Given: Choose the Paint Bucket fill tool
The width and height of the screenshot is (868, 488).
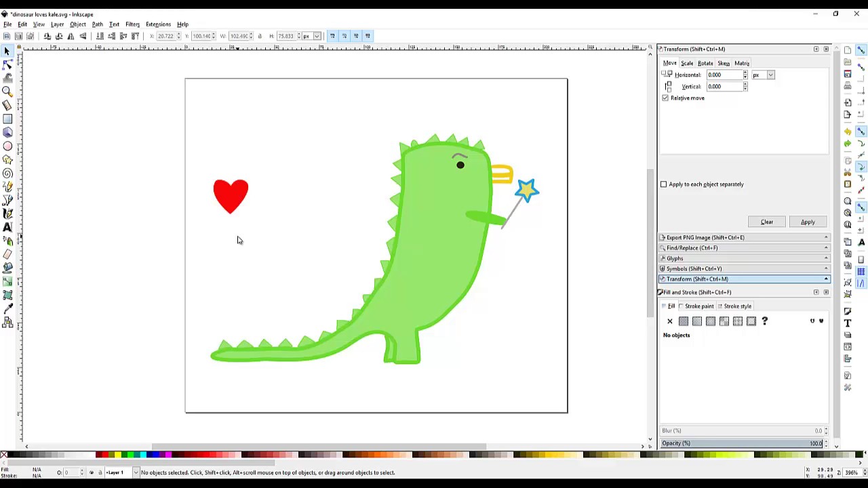Looking at the screenshot, I should pyautogui.click(x=7, y=268).
